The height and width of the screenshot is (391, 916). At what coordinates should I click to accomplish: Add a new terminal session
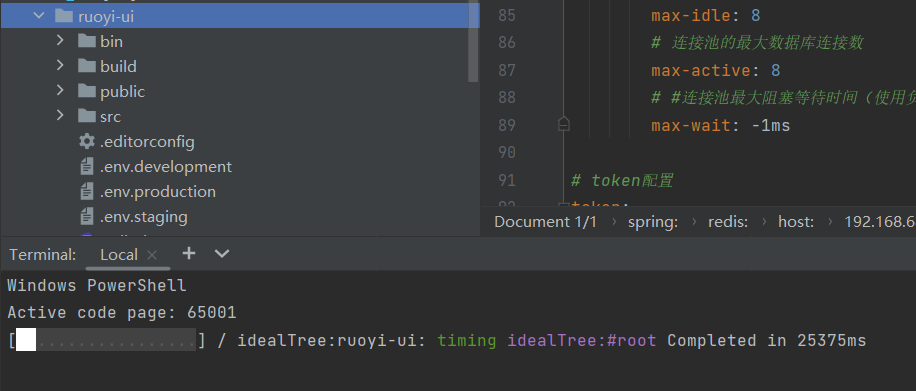pos(189,253)
